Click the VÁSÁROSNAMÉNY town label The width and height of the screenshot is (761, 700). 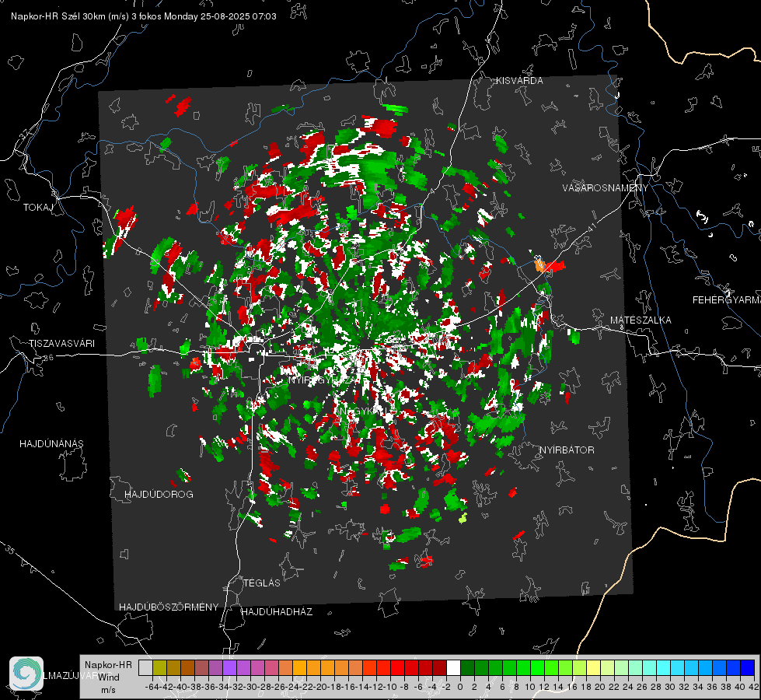coord(606,187)
